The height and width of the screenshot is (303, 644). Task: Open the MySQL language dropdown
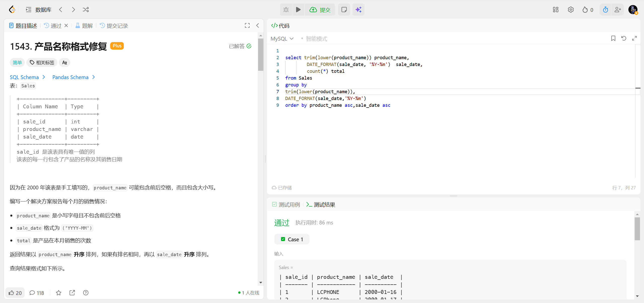(282, 39)
